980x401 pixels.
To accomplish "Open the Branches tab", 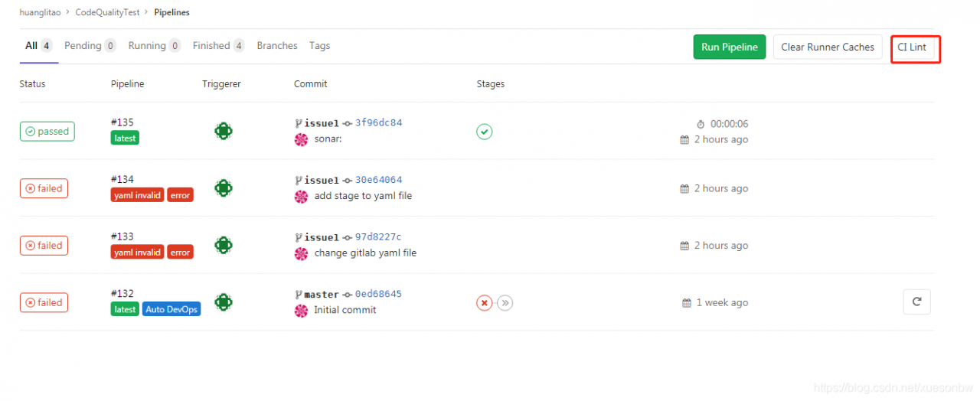I will point(277,46).
